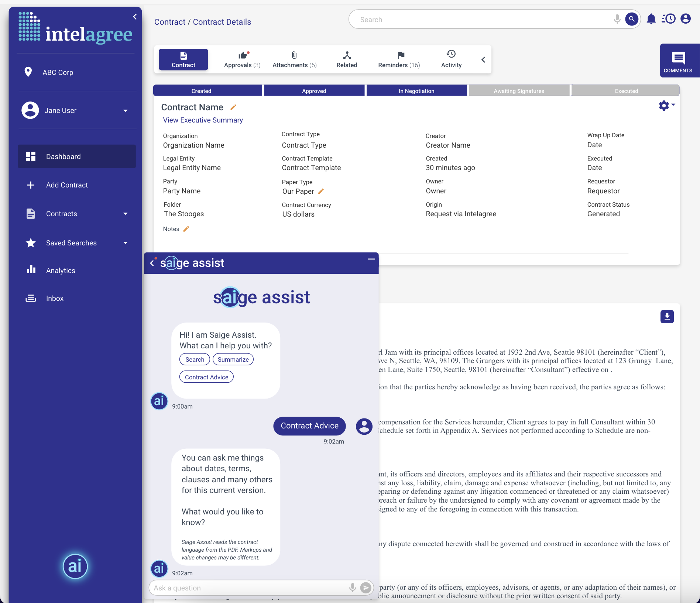700x603 pixels.
Task: Click the floating ai assistant icon in sidebar
Action: [75, 566]
